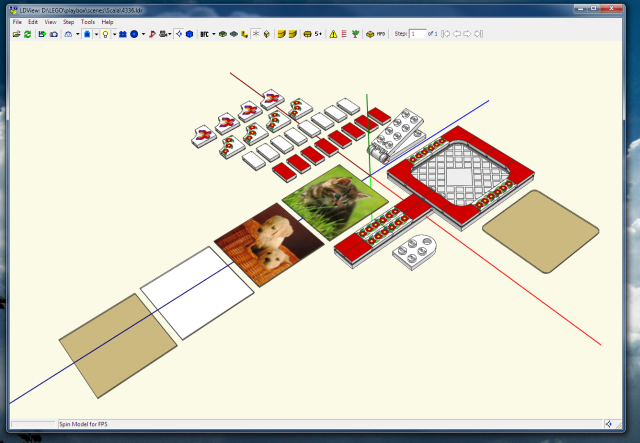
Task: Expand the blue sphere button dropdown arrow
Action: [142, 33]
